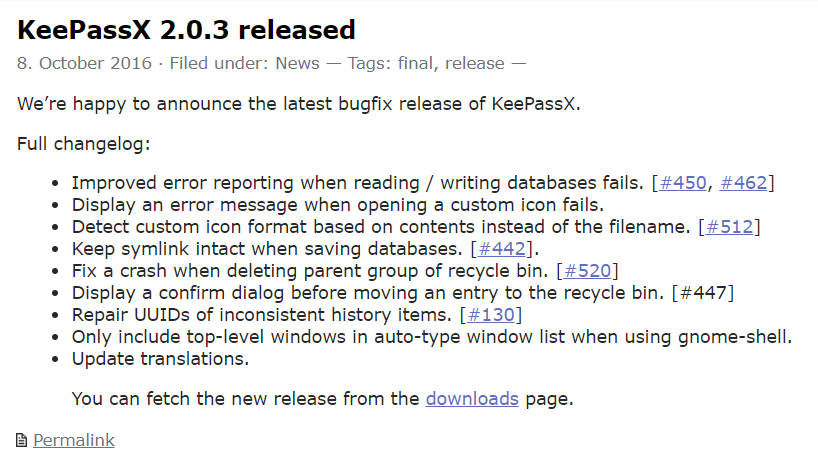Open the Permalink for this post

coord(74,441)
